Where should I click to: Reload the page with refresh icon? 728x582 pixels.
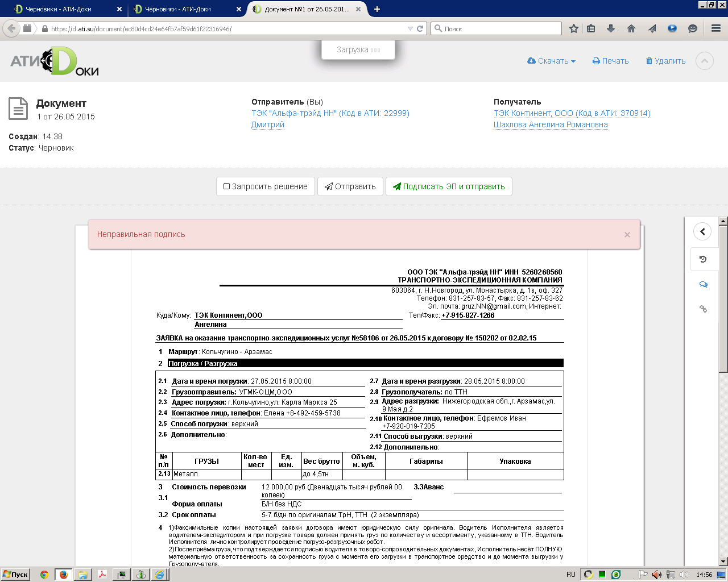(420, 28)
